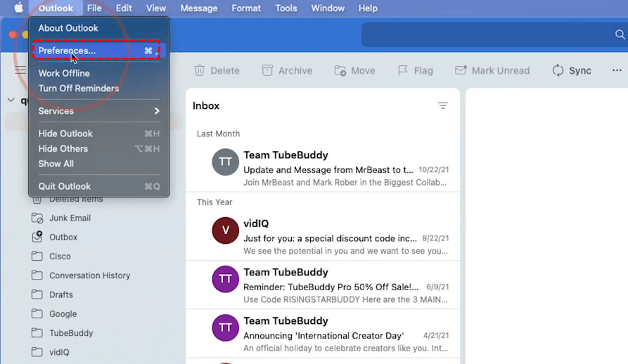
Task: Open the TubeBuddy Pro 50% Off Sale email
Action: [323, 285]
